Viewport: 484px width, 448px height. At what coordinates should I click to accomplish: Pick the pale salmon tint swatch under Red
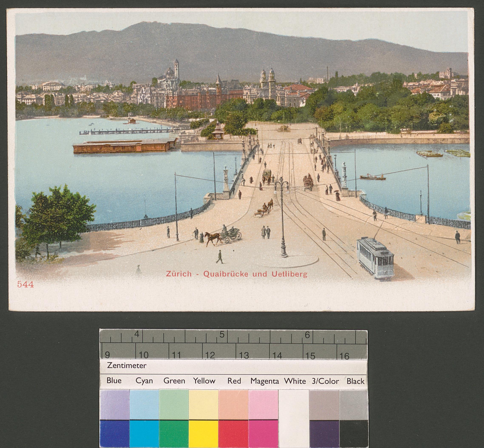point(234,404)
